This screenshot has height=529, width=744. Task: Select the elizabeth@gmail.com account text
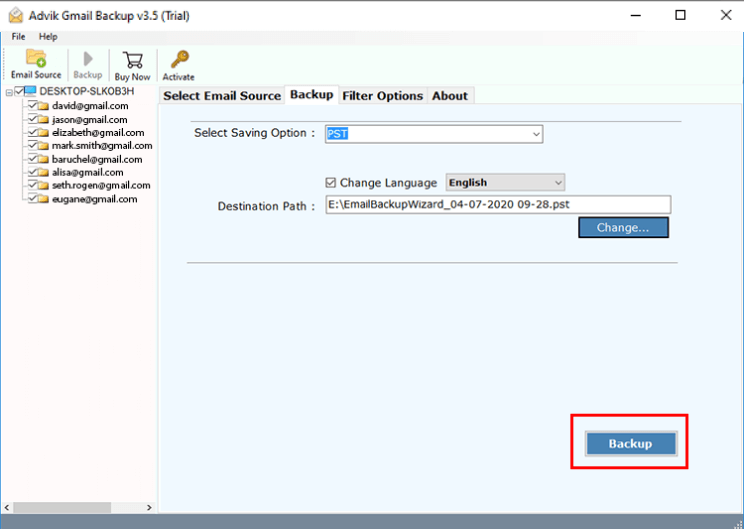tap(98, 133)
